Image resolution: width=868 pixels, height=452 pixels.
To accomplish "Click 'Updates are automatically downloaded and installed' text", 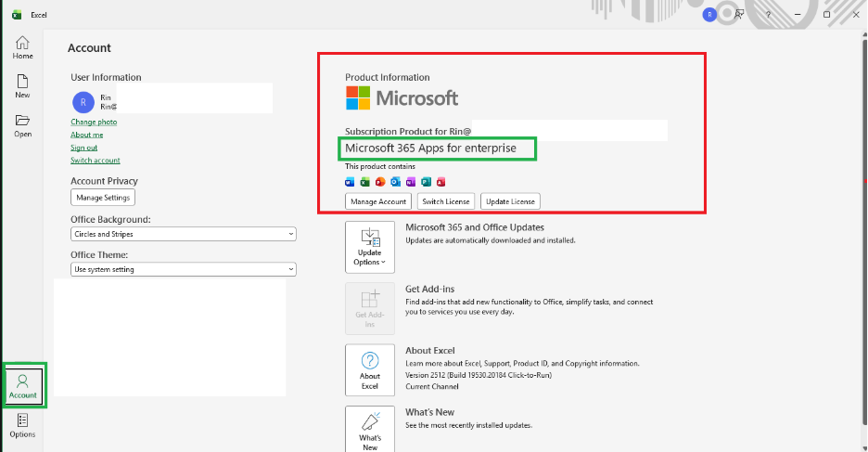I will click(491, 240).
